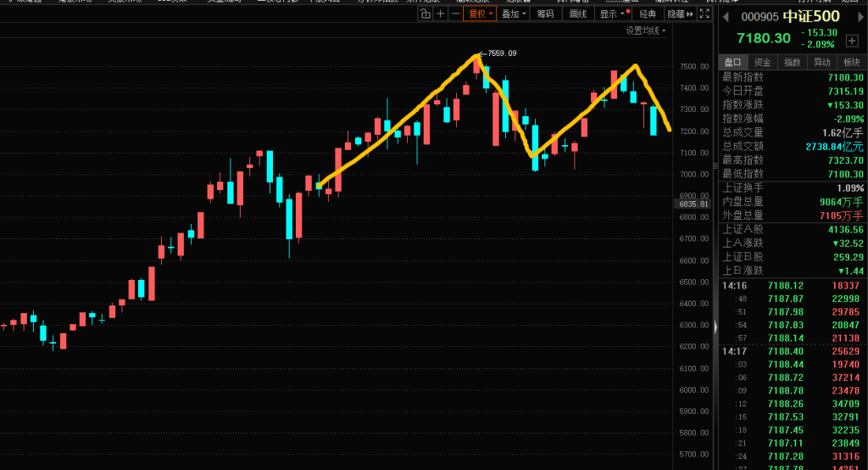
Task: Enter fullscreen chart mode icon
Action: (705, 14)
